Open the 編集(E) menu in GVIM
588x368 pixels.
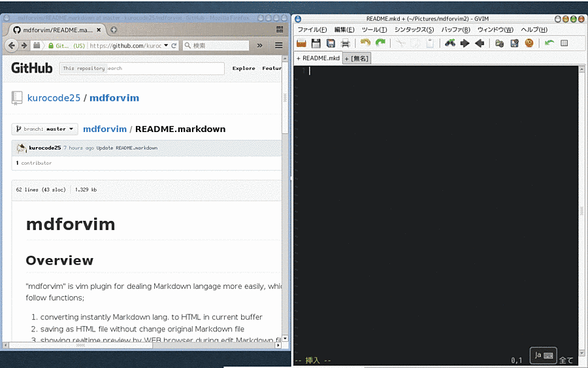click(344, 29)
